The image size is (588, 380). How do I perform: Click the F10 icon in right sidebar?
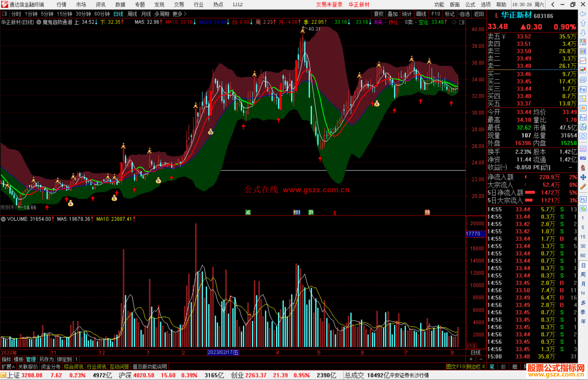[583, 89]
